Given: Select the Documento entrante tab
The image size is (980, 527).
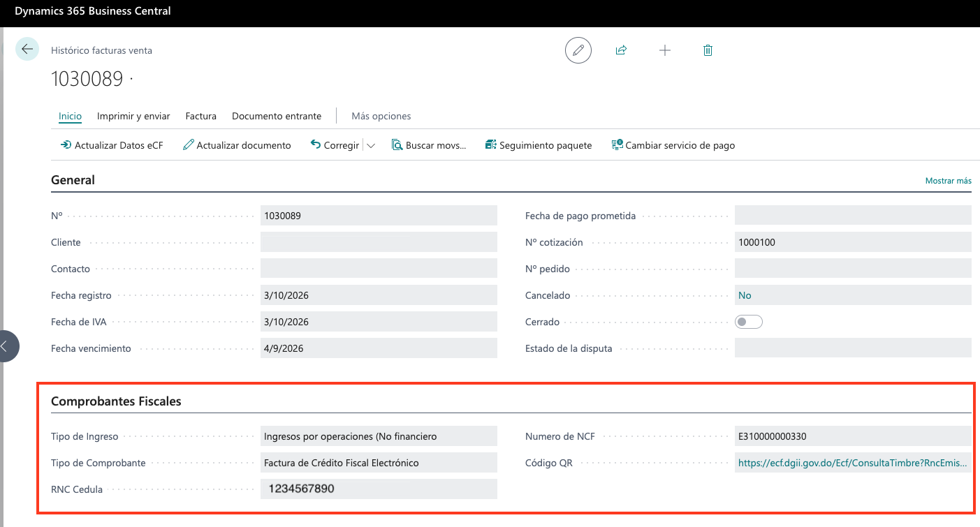Looking at the screenshot, I should 277,116.
